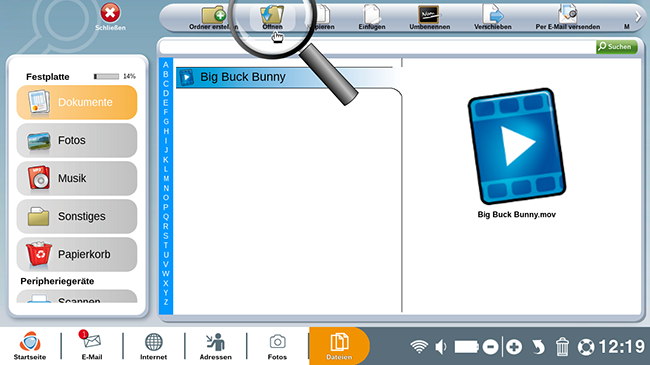Click the back arrow icon in tray
This screenshot has width=650, height=365.
538,347
